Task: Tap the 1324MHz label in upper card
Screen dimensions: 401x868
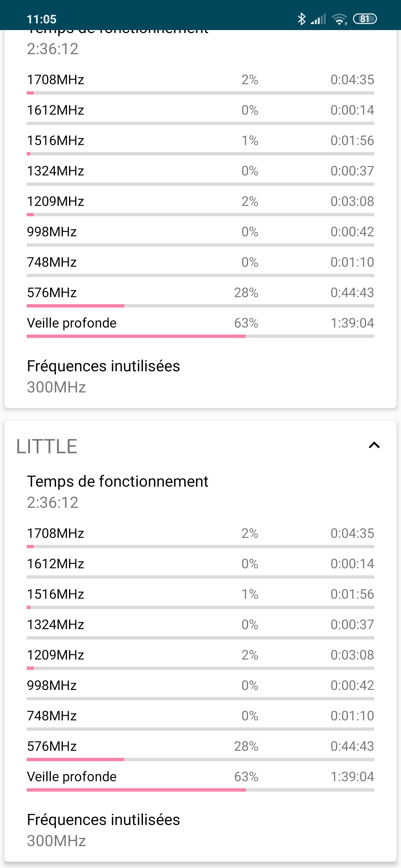Action: click(56, 171)
